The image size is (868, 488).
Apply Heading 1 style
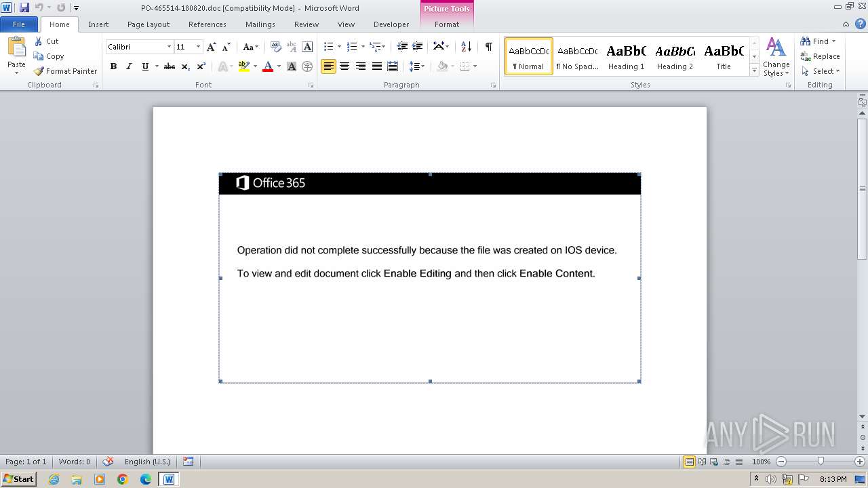627,56
